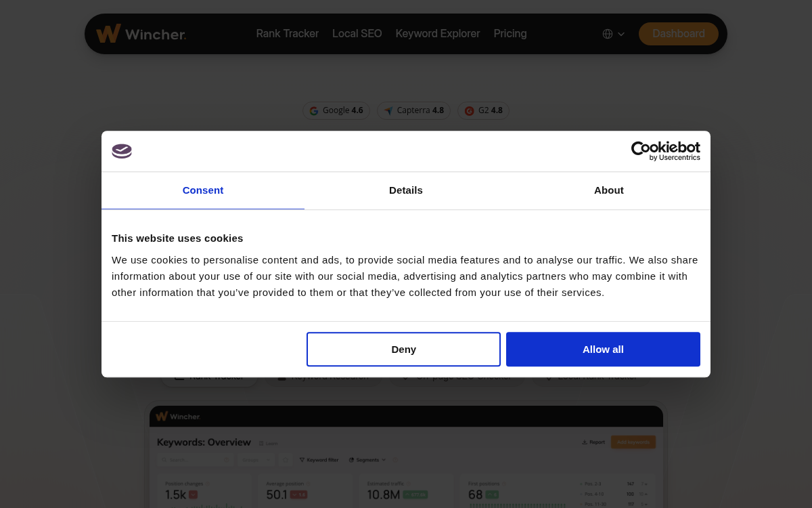Click the G2 4.8 rating badge
Viewport: 812px width, 508px height.
483,110
